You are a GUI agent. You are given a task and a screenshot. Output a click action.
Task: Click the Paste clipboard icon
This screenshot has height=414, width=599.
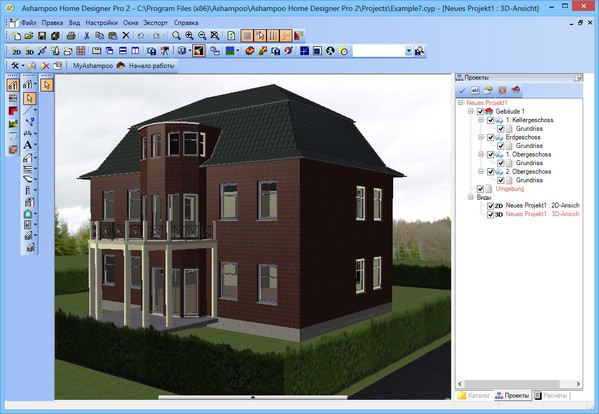click(x=113, y=36)
